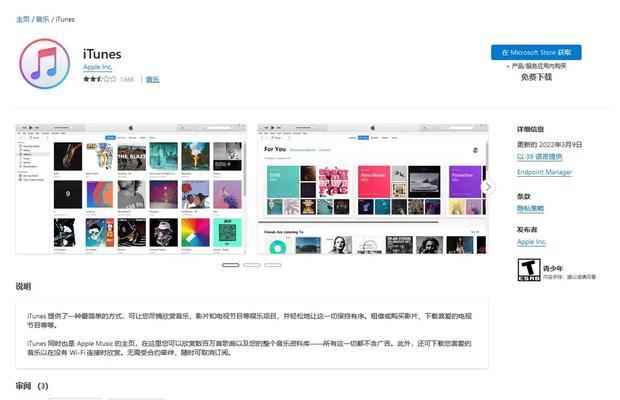Screen dimensions: 620x400
Task: Click the 免费下载 text
Action: click(536, 77)
